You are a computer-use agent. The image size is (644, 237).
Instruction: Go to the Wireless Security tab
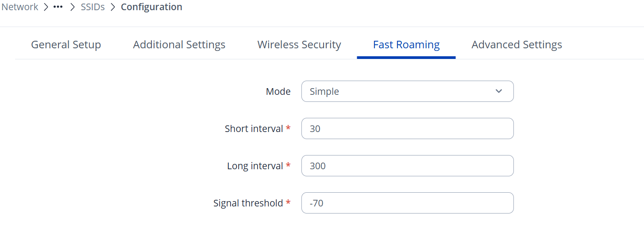[x=299, y=45]
